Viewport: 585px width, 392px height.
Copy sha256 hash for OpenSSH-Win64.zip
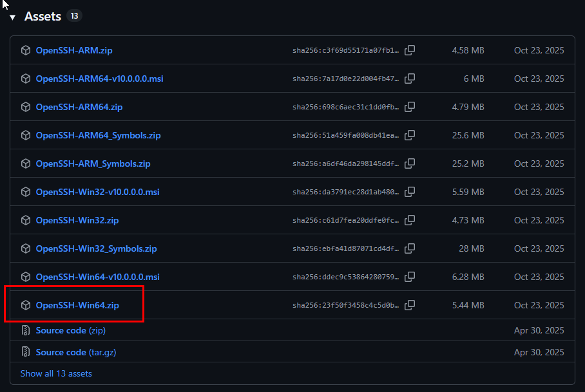pyautogui.click(x=410, y=305)
